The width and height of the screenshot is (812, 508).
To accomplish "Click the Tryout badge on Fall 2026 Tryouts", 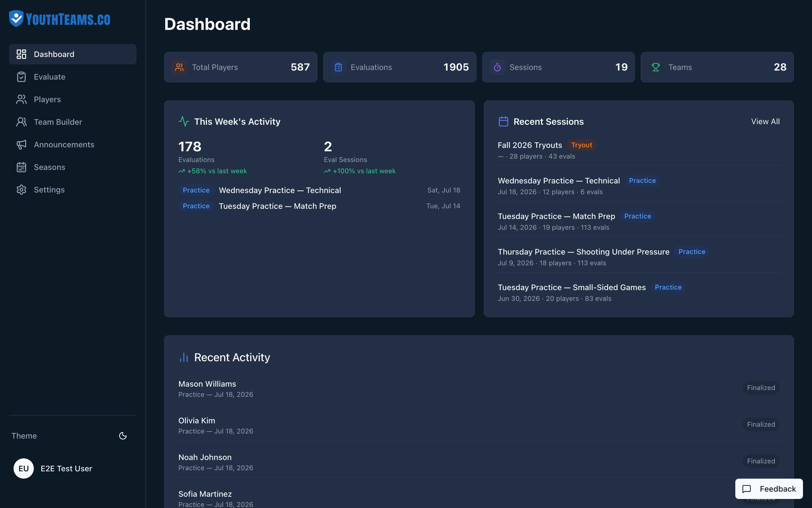I will [x=581, y=145].
